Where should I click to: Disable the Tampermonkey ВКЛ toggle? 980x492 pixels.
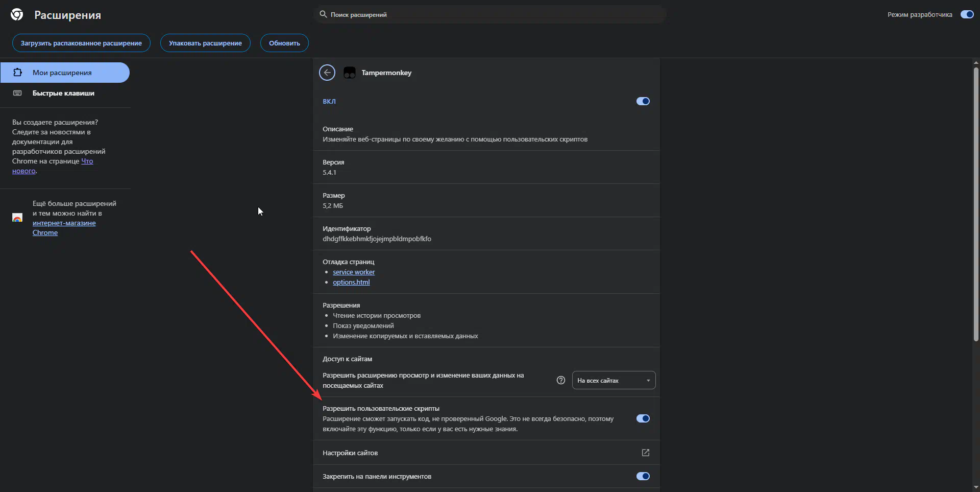(x=643, y=101)
